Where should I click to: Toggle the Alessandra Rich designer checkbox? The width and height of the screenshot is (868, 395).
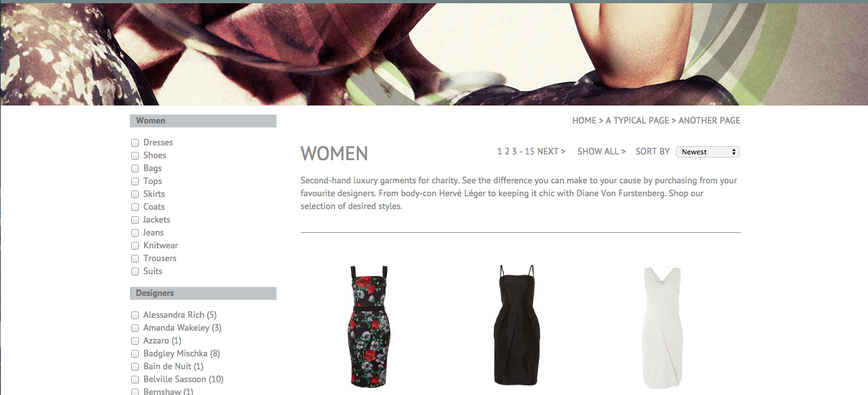[135, 315]
